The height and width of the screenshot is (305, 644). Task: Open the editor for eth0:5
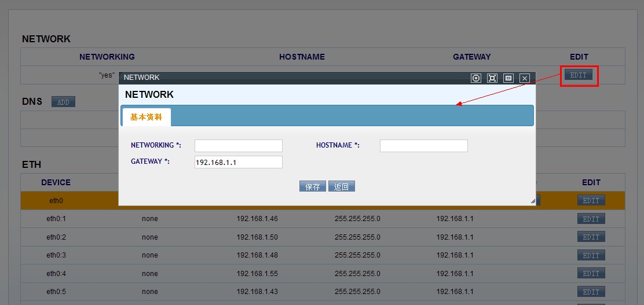click(591, 292)
